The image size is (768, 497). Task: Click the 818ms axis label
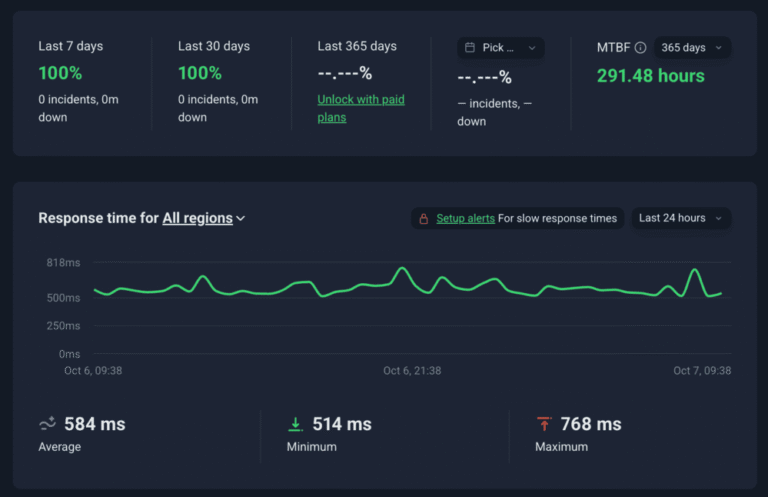pyautogui.click(x=63, y=263)
